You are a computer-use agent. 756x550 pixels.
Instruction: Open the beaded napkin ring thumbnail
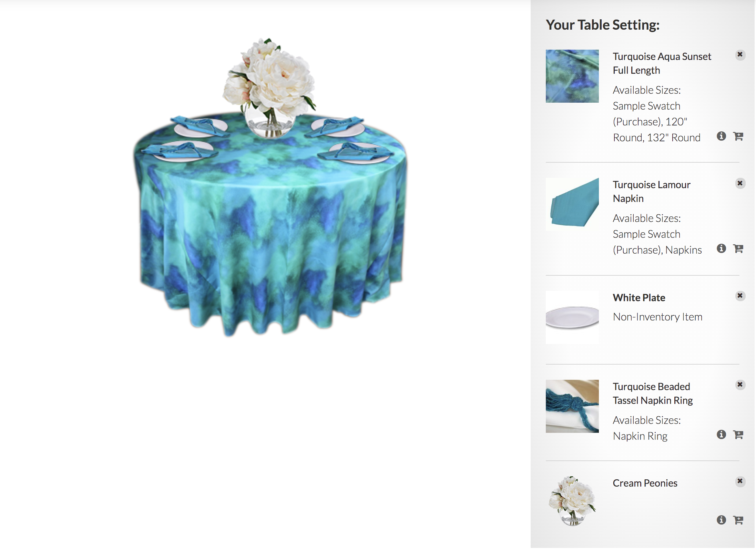(572, 406)
